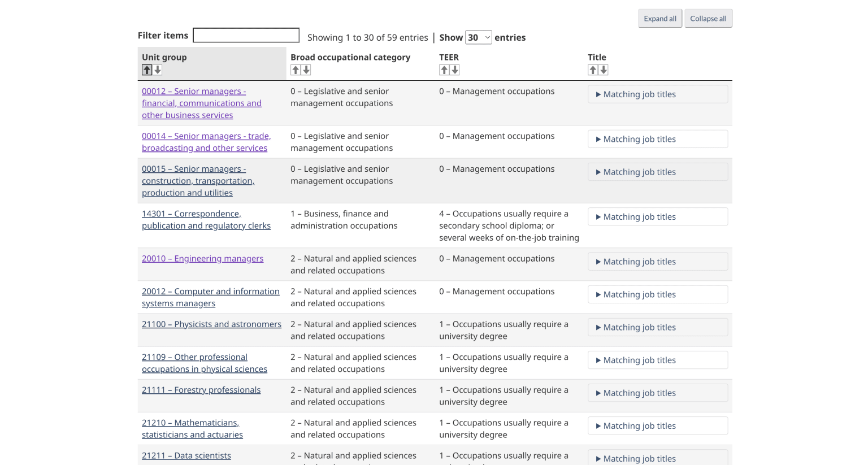This screenshot has height=465, width=868.
Task: Focus the Filter items text field
Action: (x=246, y=36)
